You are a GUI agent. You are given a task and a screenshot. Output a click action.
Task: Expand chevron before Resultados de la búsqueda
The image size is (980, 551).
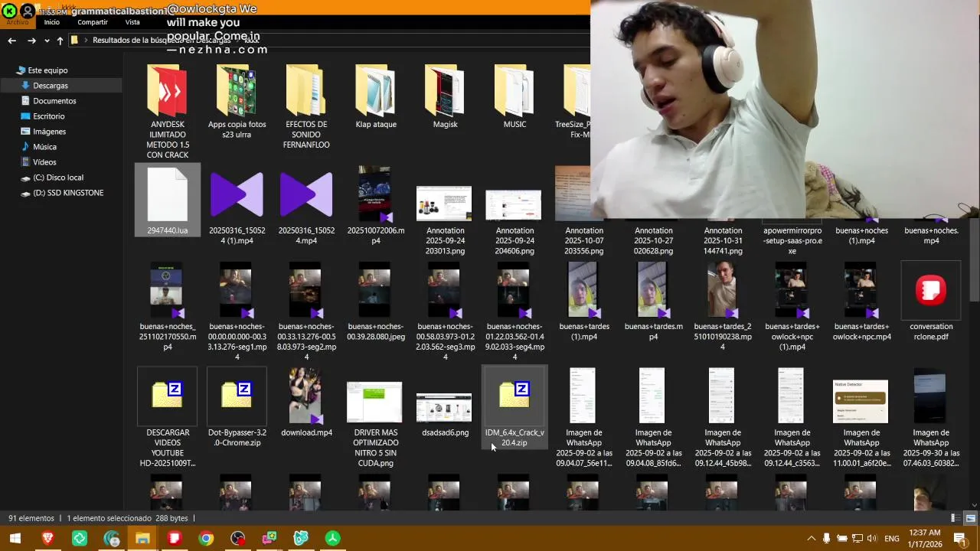point(86,41)
